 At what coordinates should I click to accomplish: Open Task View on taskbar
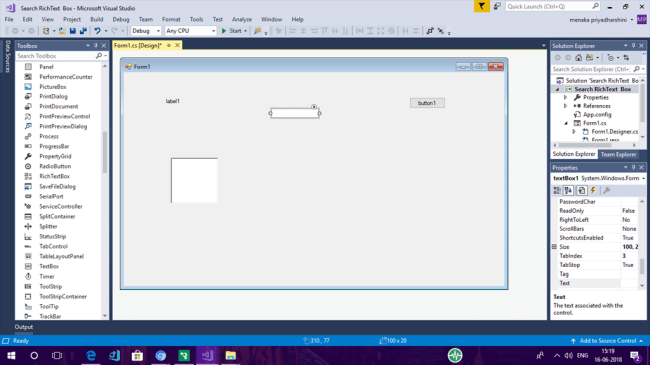point(57,355)
